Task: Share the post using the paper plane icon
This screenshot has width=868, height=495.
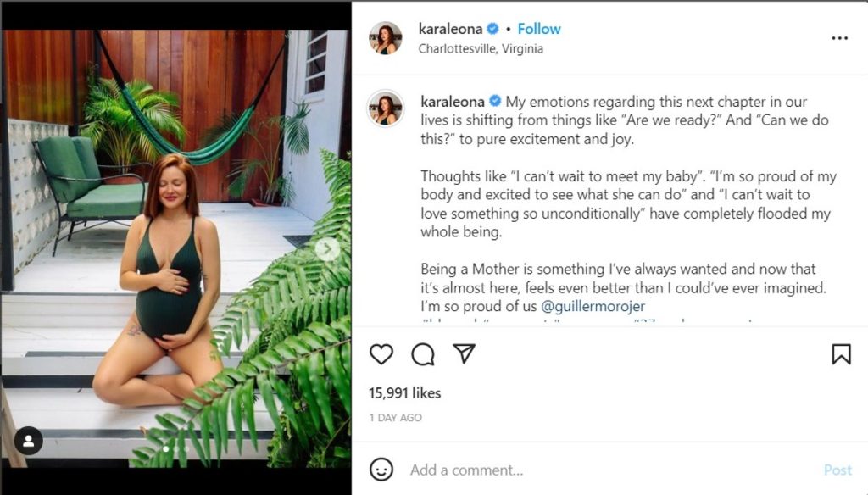Action: pyautogui.click(x=464, y=353)
